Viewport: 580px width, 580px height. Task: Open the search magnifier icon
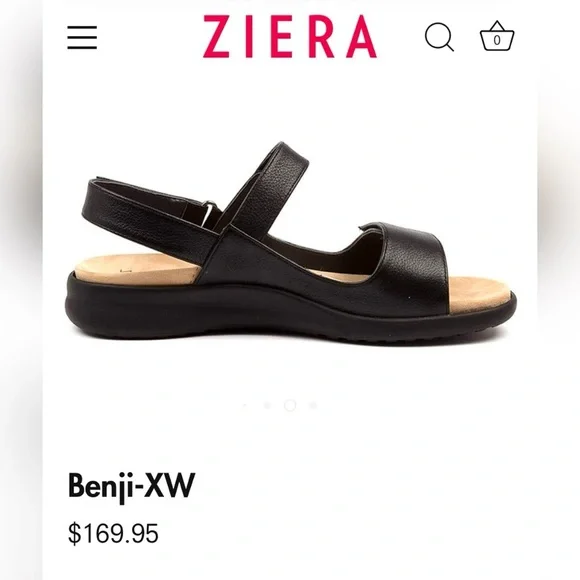439,37
